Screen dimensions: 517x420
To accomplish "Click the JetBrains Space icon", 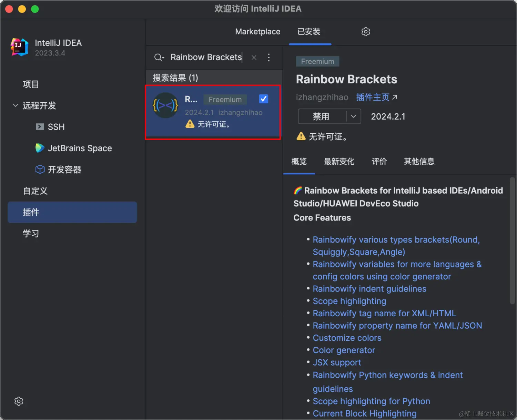I will pos(40,148).
